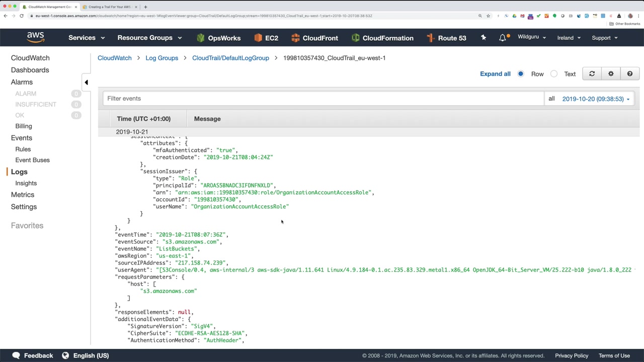Open Events in the sidebar

(x=22, y=138)
